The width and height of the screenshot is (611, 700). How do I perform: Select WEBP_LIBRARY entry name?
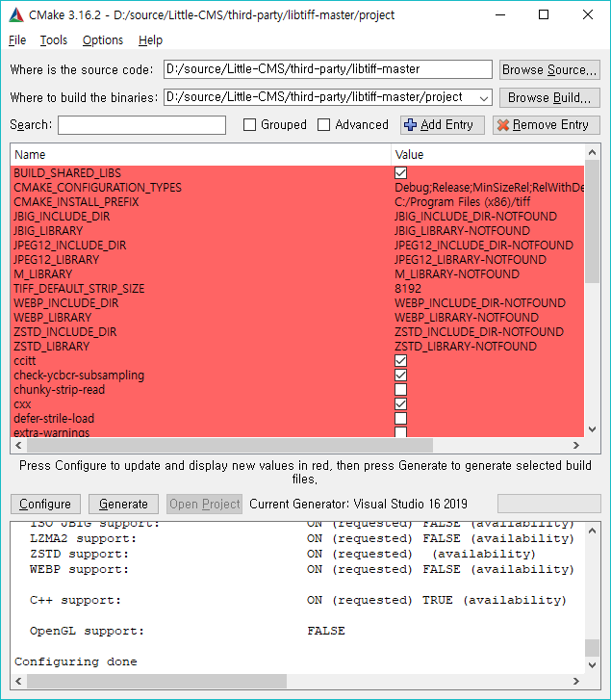pyautogui.click(x=53, y=318)
